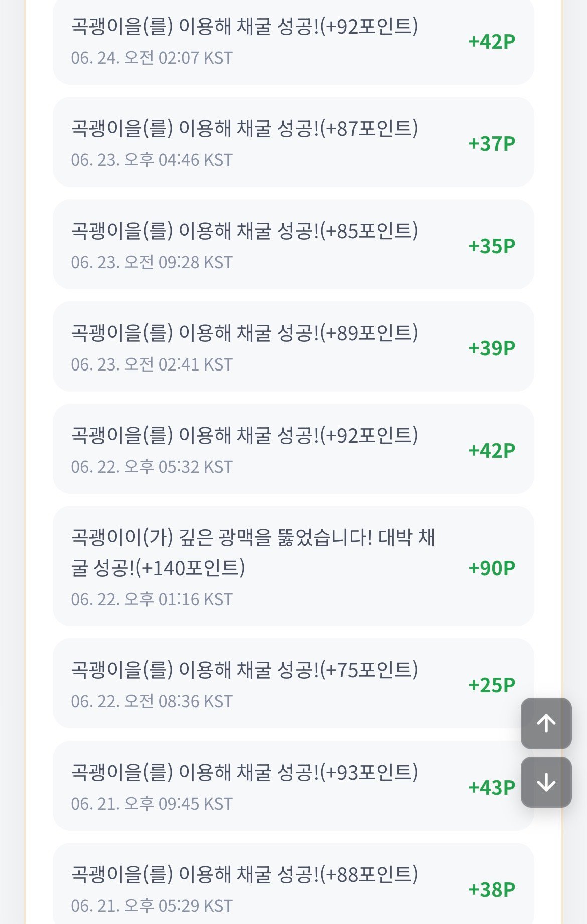Open the 06. 24. 오전 02:07 mining entry
587x924 pixels.
point(293,41)
